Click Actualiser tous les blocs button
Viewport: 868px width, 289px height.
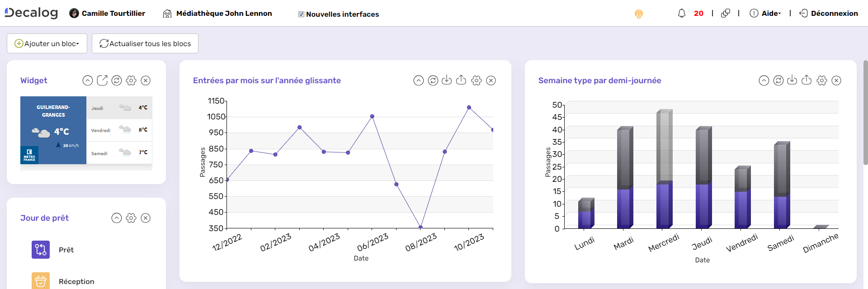pyautogui.click(x=145, y=43)
